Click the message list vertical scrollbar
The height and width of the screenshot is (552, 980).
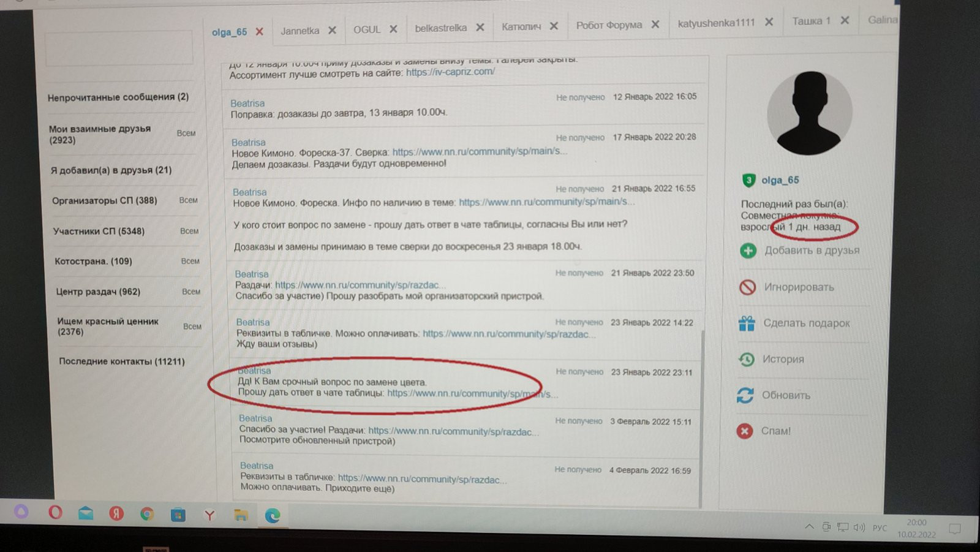[x=703, y=417]
